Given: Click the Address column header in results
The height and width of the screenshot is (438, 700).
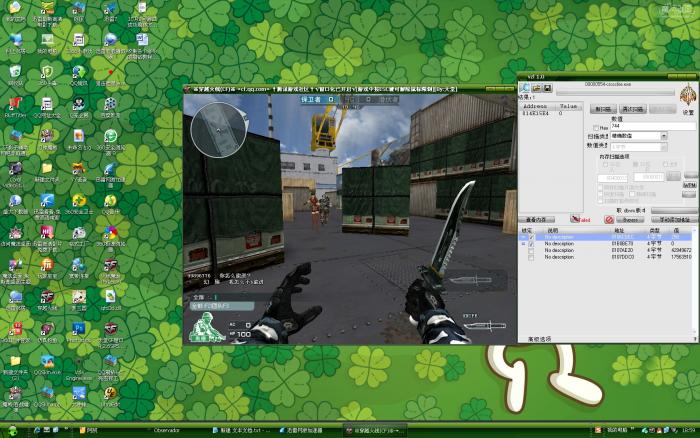Looking at the screenshot, I should [x=535, y=106].
